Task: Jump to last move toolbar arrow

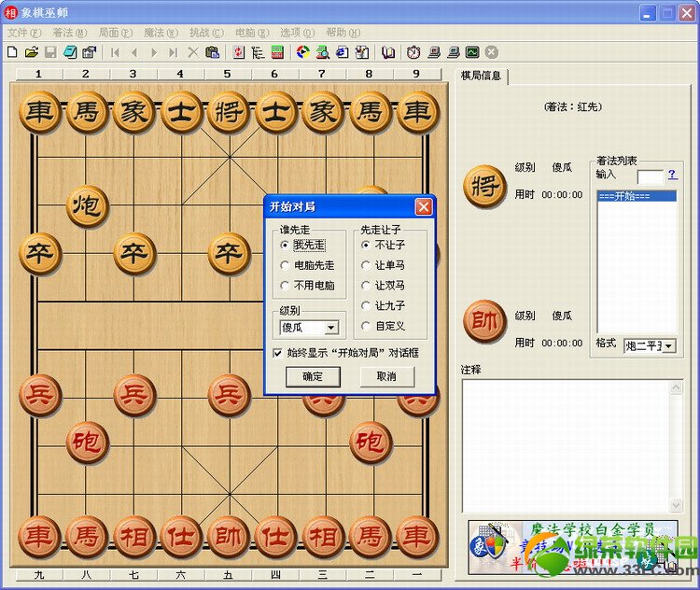Action: coord(174,52)
